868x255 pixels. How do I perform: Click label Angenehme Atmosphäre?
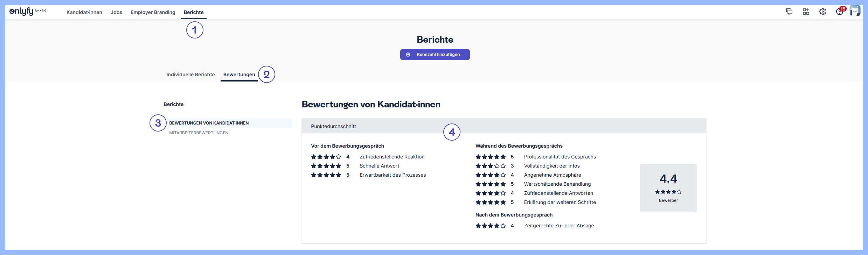(x=553, y=175)
